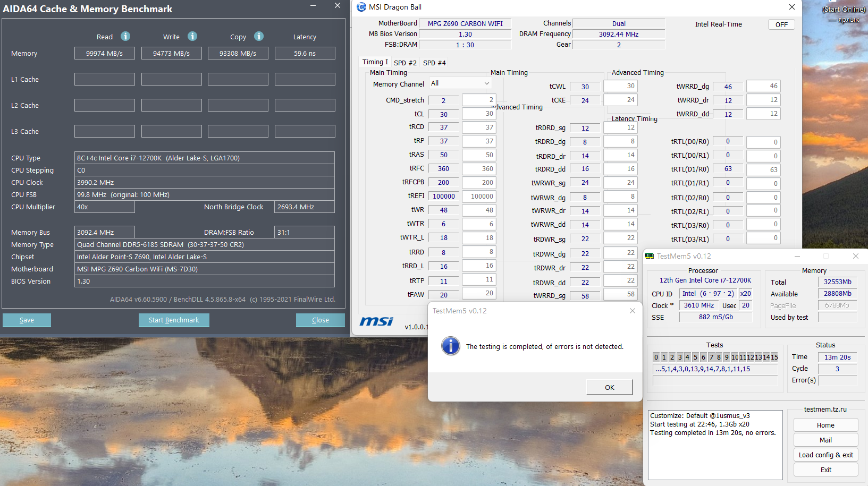Click the editable tCL input field
This screenshot has height=486, width=868.
pyautogui.click(x=479, y=114)
